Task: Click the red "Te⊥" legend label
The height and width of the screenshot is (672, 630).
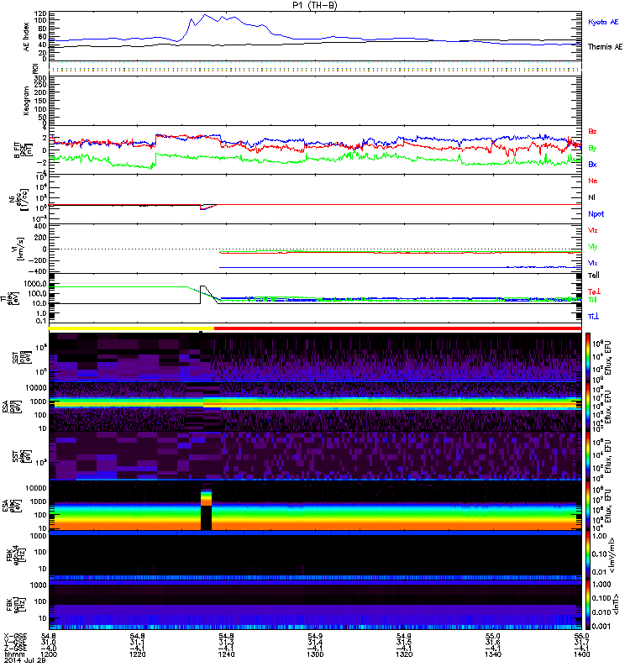Action: point(594,291)
